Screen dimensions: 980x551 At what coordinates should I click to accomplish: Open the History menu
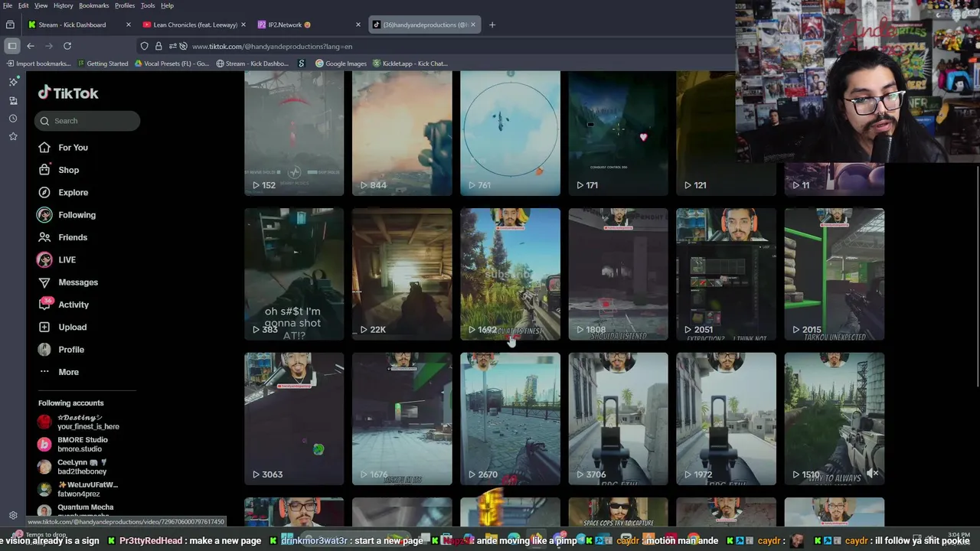click(64, 5)
